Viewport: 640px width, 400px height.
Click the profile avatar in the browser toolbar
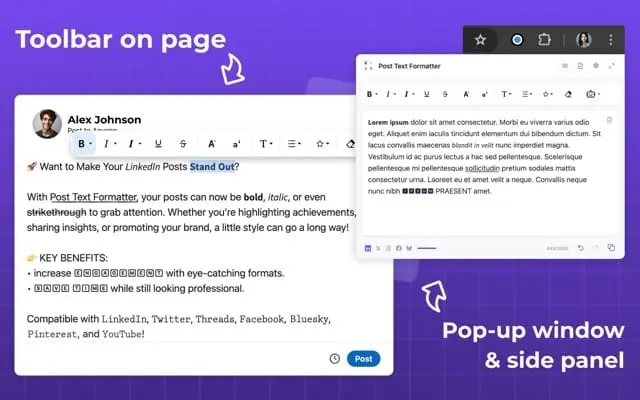pyautogui.click(x=584, y=40)
